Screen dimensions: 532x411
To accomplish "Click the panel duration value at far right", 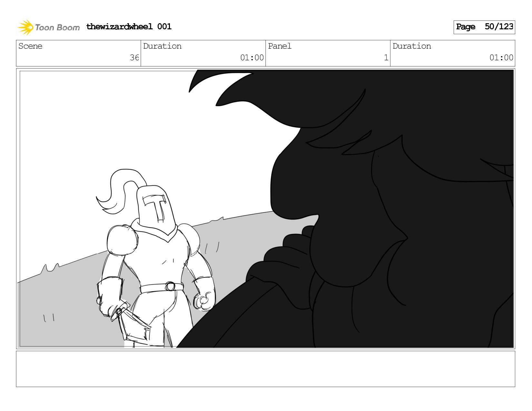I will 501,58.
